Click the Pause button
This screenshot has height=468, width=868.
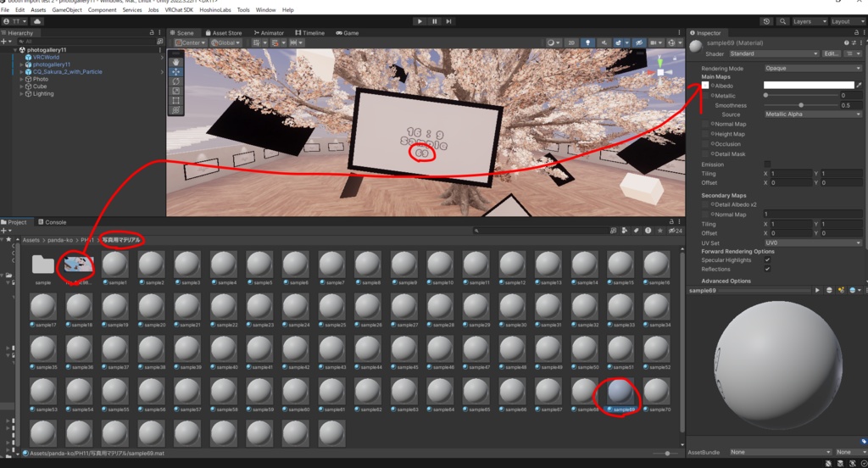click(x=435, y=21)
